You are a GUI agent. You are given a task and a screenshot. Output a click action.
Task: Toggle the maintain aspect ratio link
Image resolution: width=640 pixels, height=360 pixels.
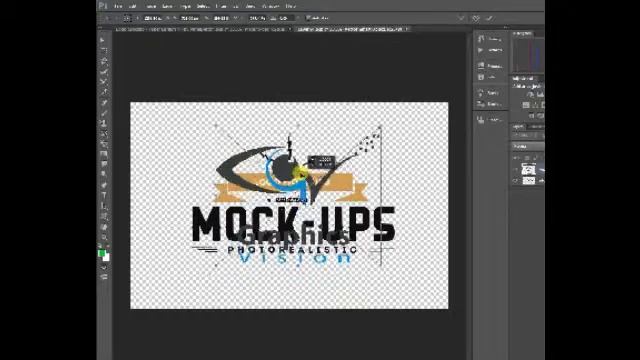(236, 18)
